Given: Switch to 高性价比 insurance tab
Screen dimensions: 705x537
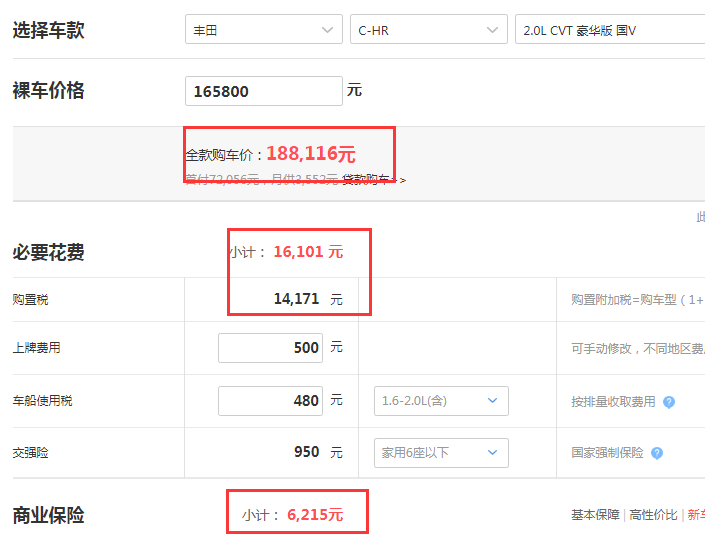Looking at the screenshot, I should (653, 515).
